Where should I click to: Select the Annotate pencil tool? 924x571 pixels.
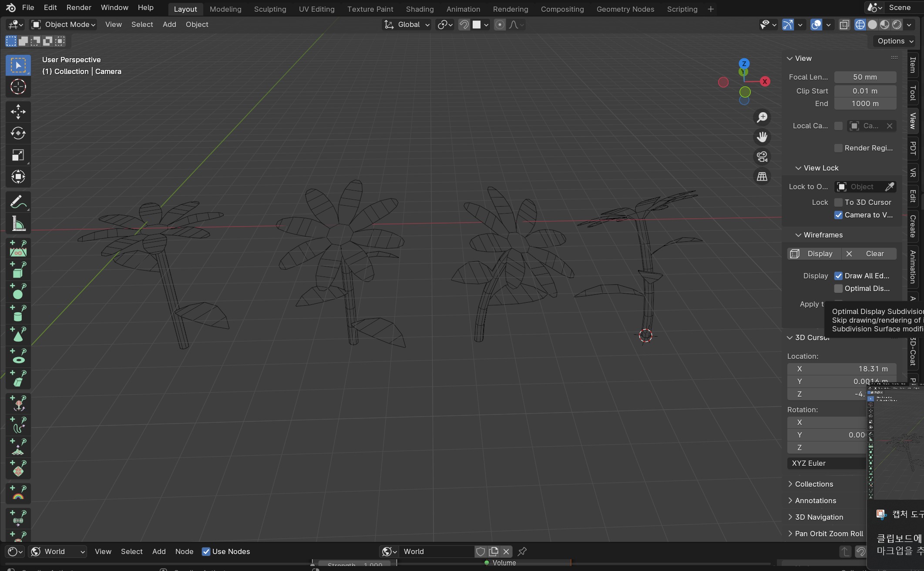click(18, 202)
